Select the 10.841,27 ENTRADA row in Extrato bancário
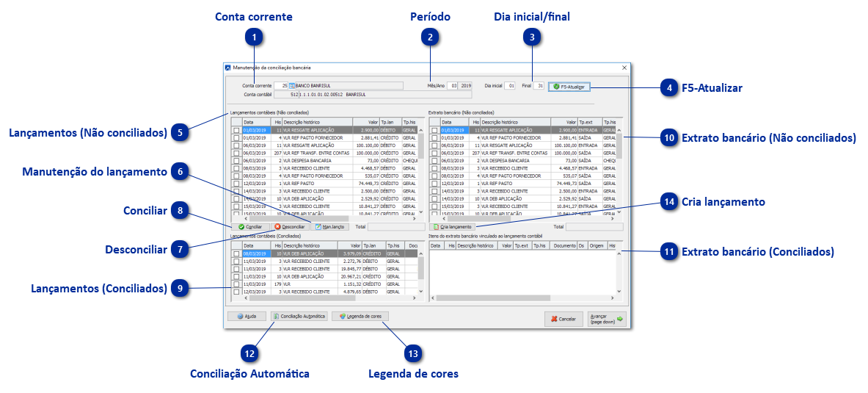Image resolution: width=868 pixels, height=393 pixels. coord(522,206)
